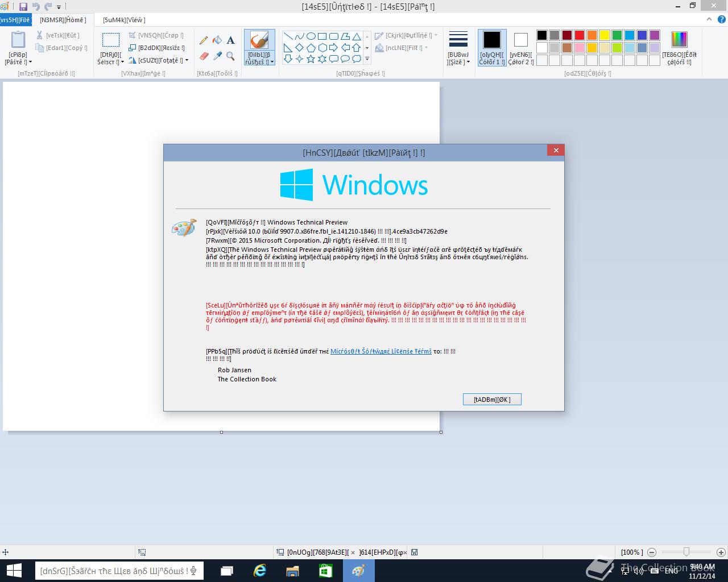Image resolution: width=728 pixels, height=582 pixels.
Task: Switch to the Home ribbon tab
Action: click(63, 20)
